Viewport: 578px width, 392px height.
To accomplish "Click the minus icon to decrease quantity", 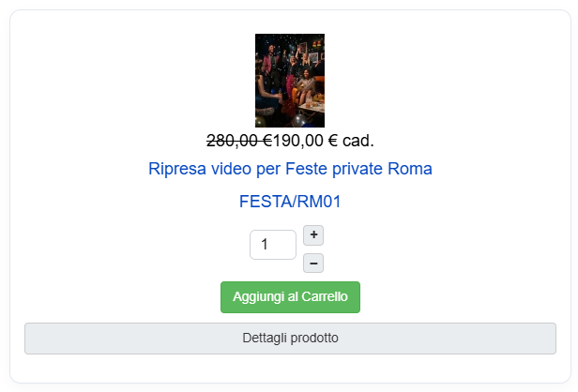I will click(x=313, y=263).
